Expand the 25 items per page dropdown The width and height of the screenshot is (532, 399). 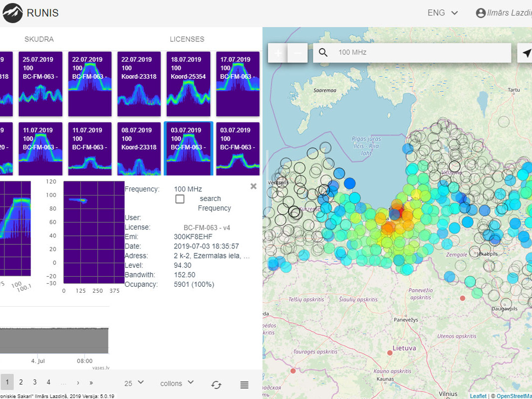(x=134, y=383)
